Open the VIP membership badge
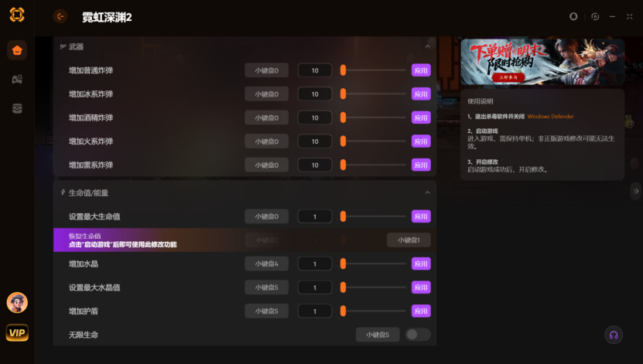643x364 pixels. click(17, 332)
